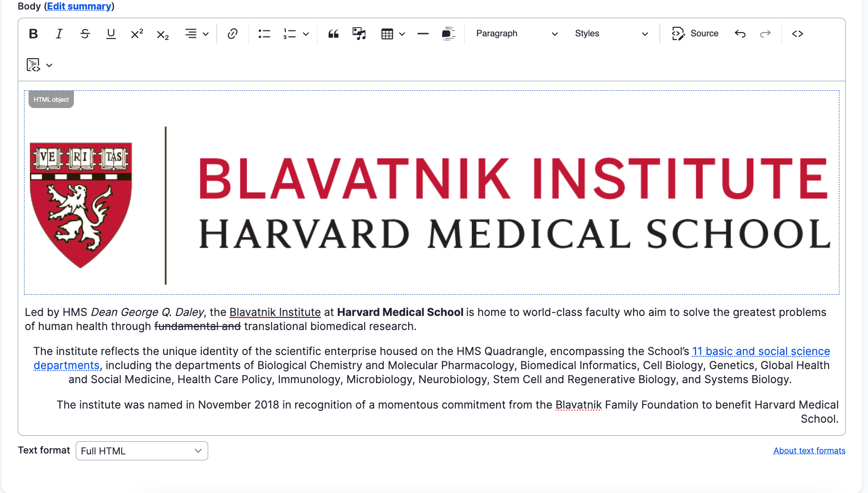868x493 pixels.
Task: Click the struck-through 'fundamental and' text
Action: point(197,326)
